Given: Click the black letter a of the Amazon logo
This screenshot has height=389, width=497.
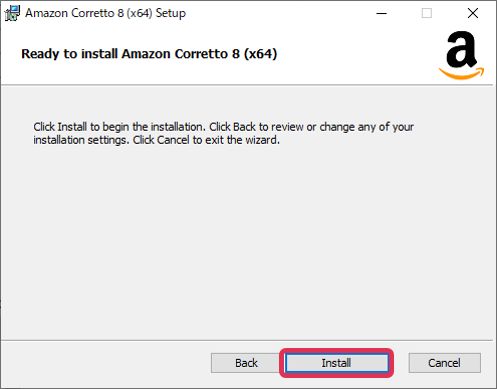Looking at the screenshot, I should tap(461, 49).
